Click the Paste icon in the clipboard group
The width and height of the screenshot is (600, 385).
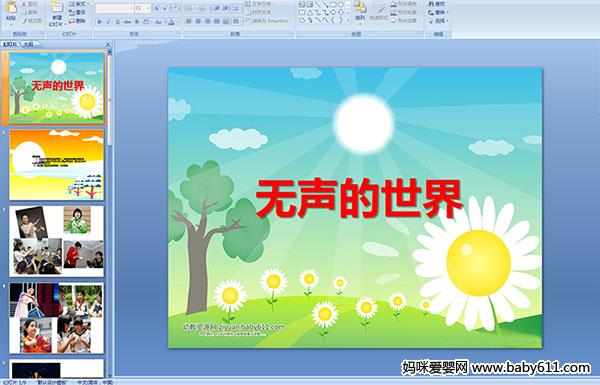click(11, 10)
